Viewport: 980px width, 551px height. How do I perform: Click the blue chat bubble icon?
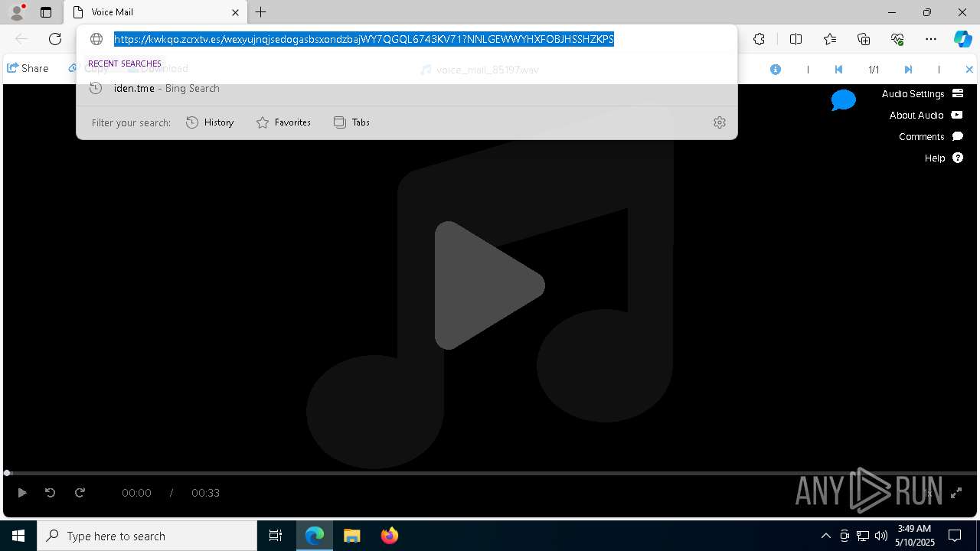[843, 100]
